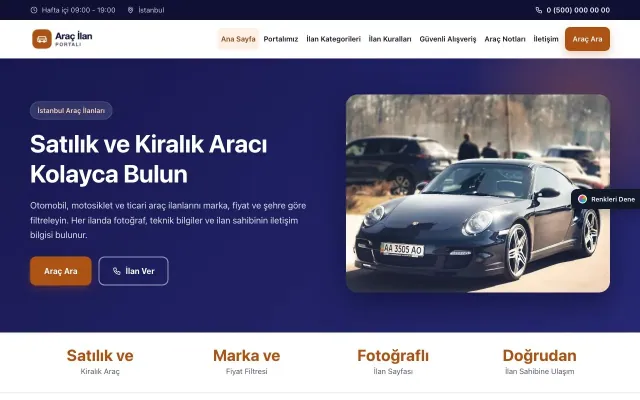
Task: Click the color wheel icon on Renkleri Dene
Action: (x=582, y=199)
